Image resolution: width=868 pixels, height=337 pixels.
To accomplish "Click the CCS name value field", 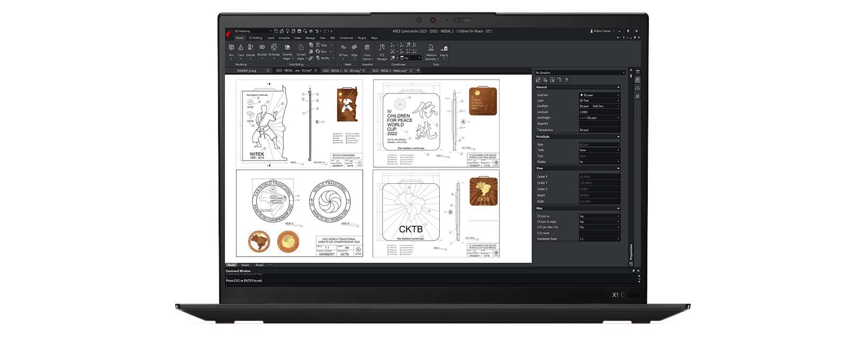I will click(x=599, y=233).
